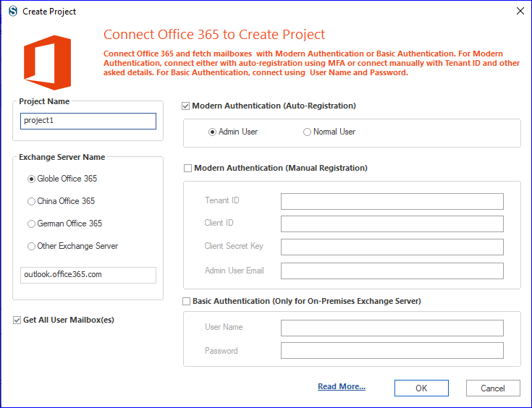
Task: Confirm with the OK button
Action: point(421,388)
